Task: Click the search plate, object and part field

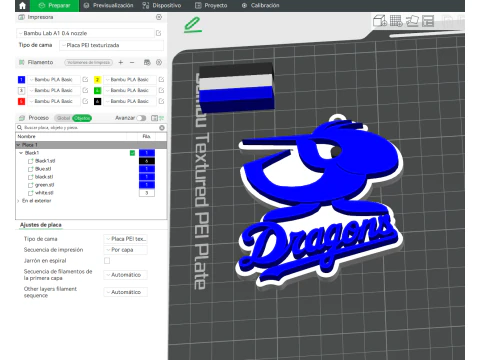Action: 90,128
